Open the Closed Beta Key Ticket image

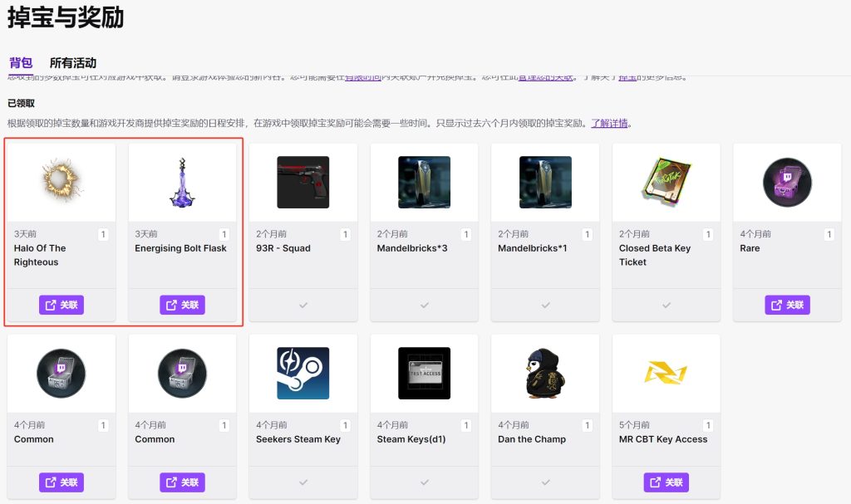tap(667, 181)
